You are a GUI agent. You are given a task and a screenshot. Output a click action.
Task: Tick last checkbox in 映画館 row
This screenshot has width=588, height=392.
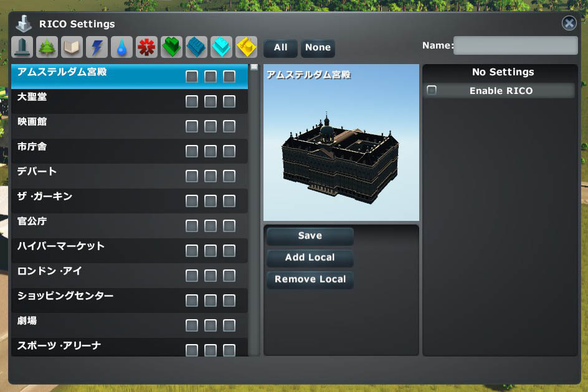[x=229, y=126]
